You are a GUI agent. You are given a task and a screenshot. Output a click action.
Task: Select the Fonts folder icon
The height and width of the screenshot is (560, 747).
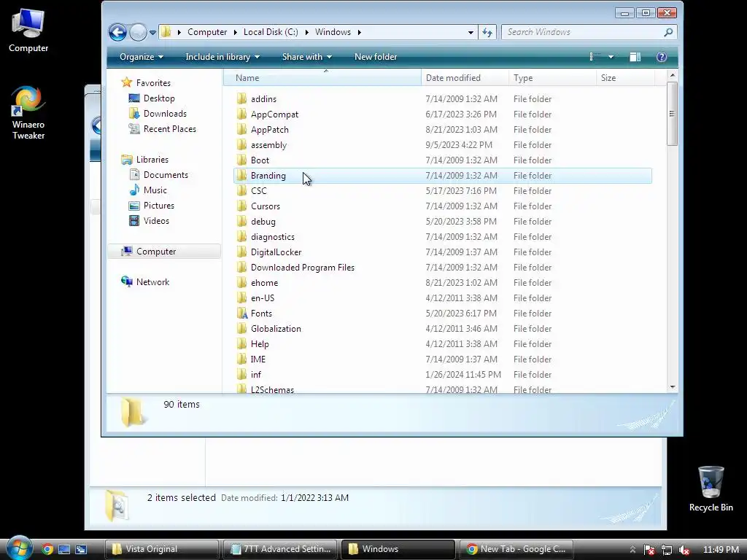tap(241, 313)
